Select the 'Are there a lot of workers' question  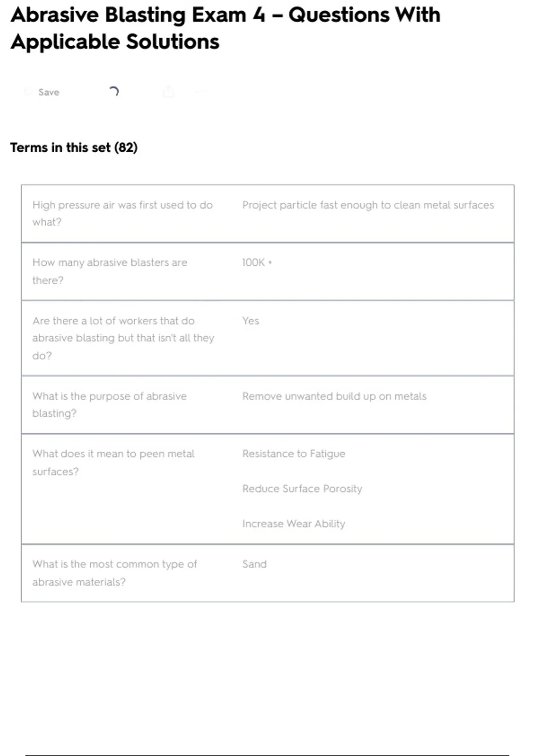click(x=123, y=338)
